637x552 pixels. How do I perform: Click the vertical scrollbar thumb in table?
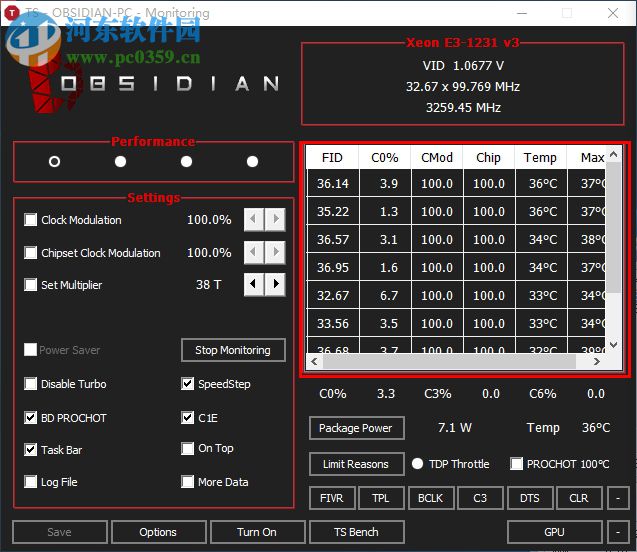click(x=613, y=227)
